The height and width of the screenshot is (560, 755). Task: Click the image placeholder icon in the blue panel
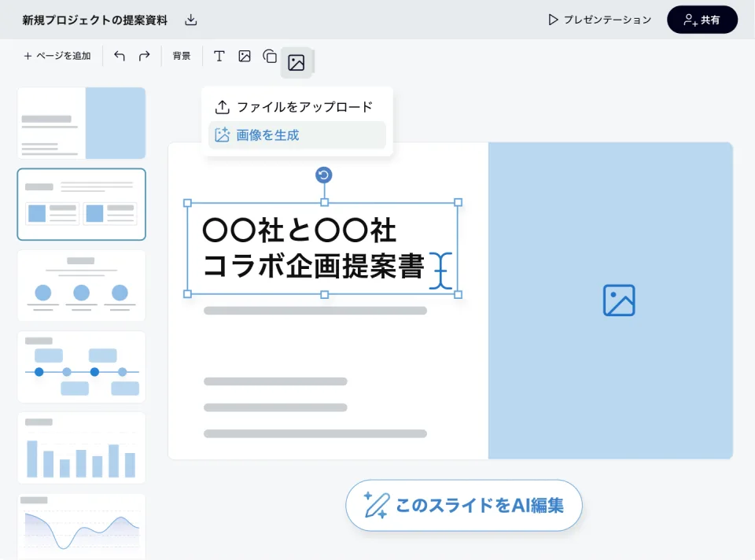click(x=619, y=300)
